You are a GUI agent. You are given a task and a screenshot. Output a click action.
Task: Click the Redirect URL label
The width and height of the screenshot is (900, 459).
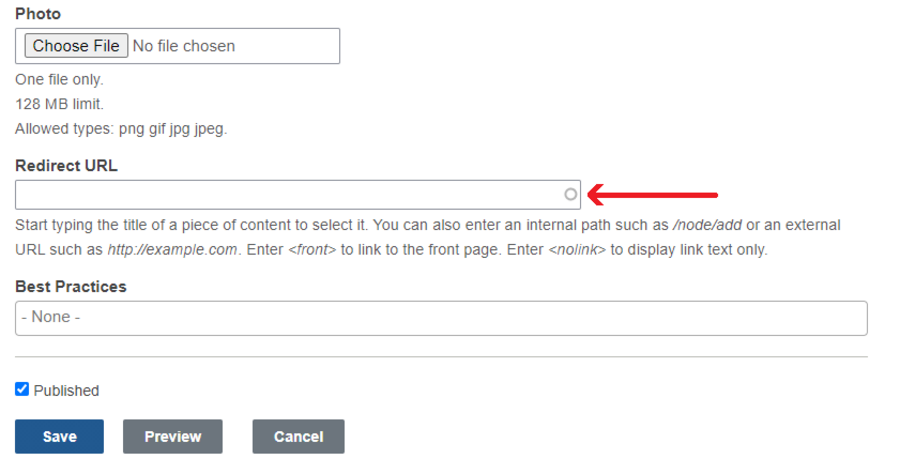(x=66, y=166)
